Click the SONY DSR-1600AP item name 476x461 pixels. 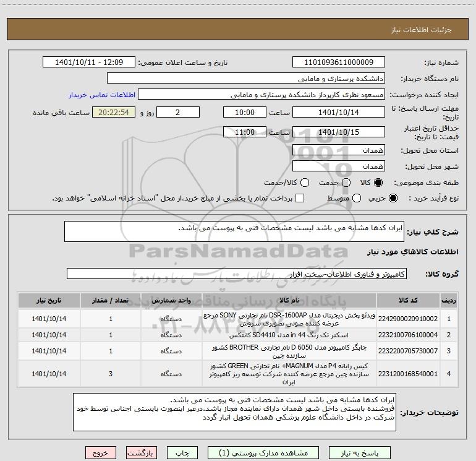click(289, 319)
